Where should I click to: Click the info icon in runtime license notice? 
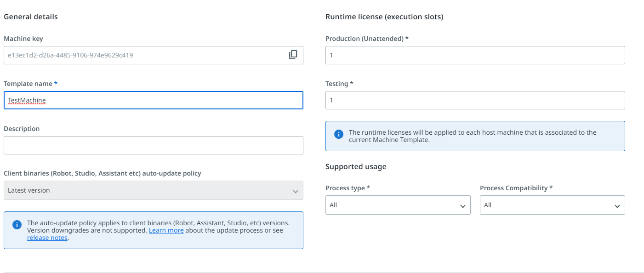coord(339,134)
